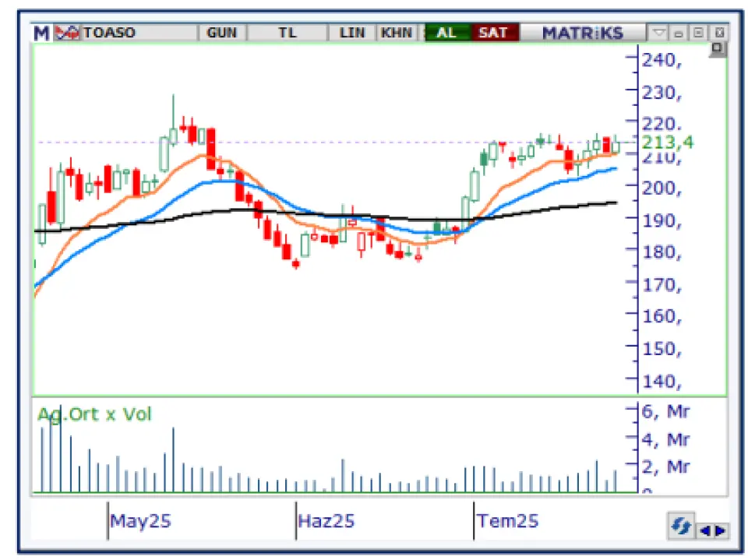Click the Haz25 date label

tap(326, 521)
